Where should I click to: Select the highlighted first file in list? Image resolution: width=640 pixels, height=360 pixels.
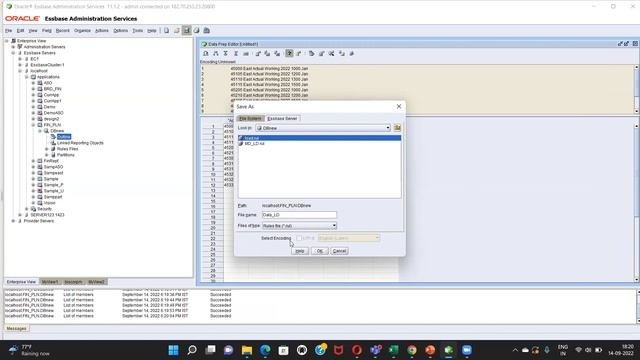coord(319,138)
